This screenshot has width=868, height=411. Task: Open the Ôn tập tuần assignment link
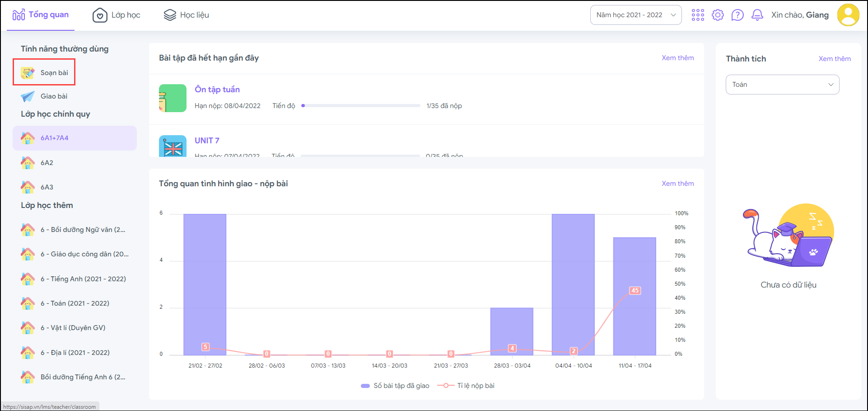(x=217, y=90)
